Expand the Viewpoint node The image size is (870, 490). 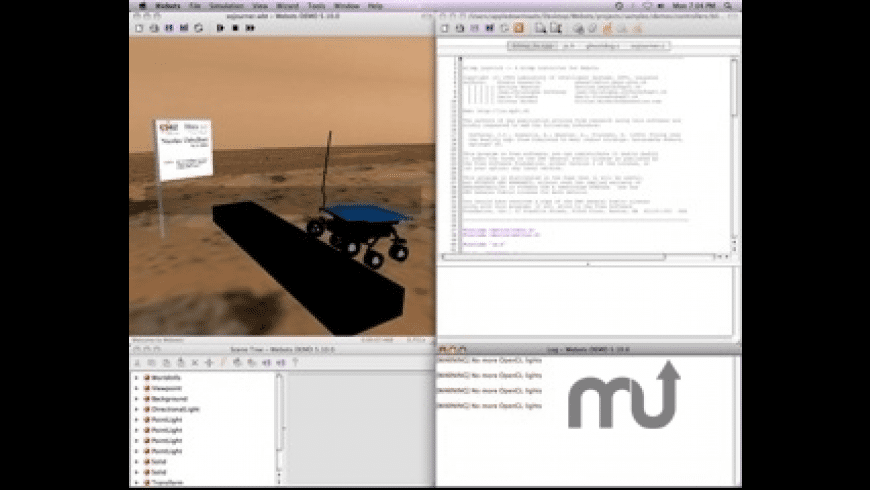tap(136, 388)
